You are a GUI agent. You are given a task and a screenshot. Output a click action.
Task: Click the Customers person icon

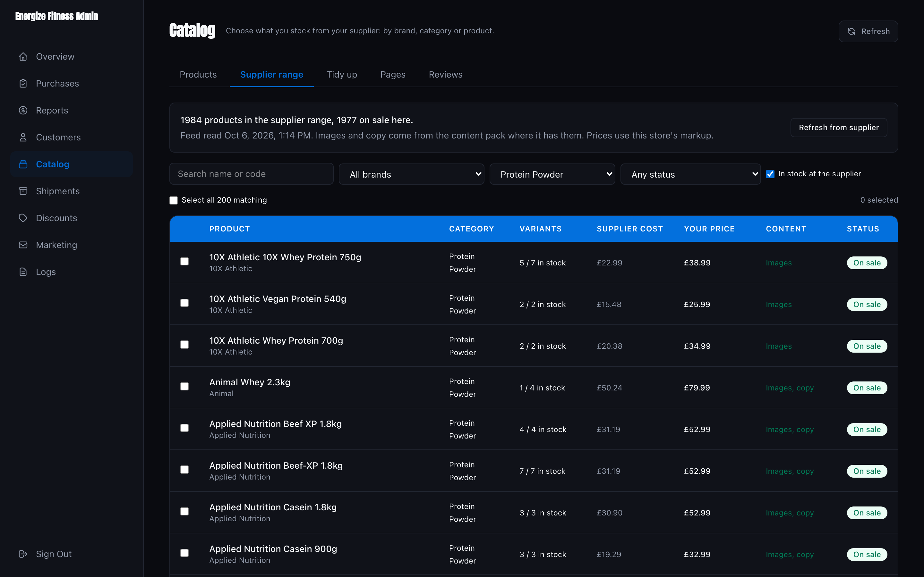[x=23, y=138]
